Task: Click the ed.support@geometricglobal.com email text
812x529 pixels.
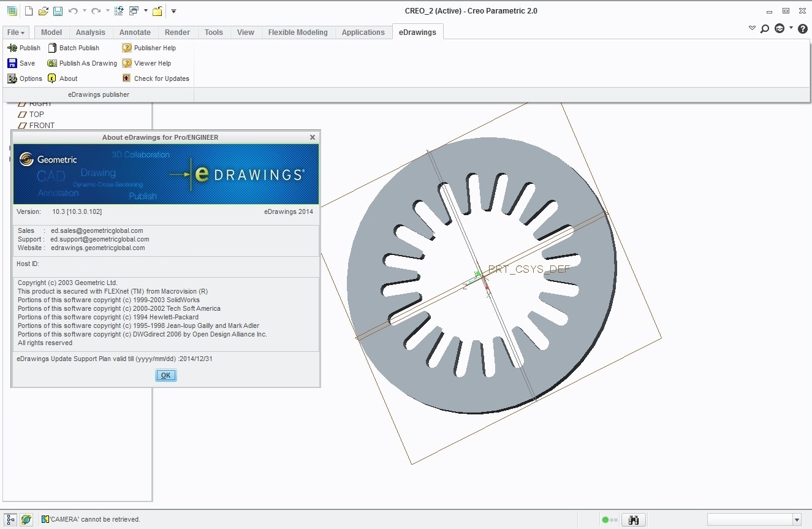Action: click(100, 239)
